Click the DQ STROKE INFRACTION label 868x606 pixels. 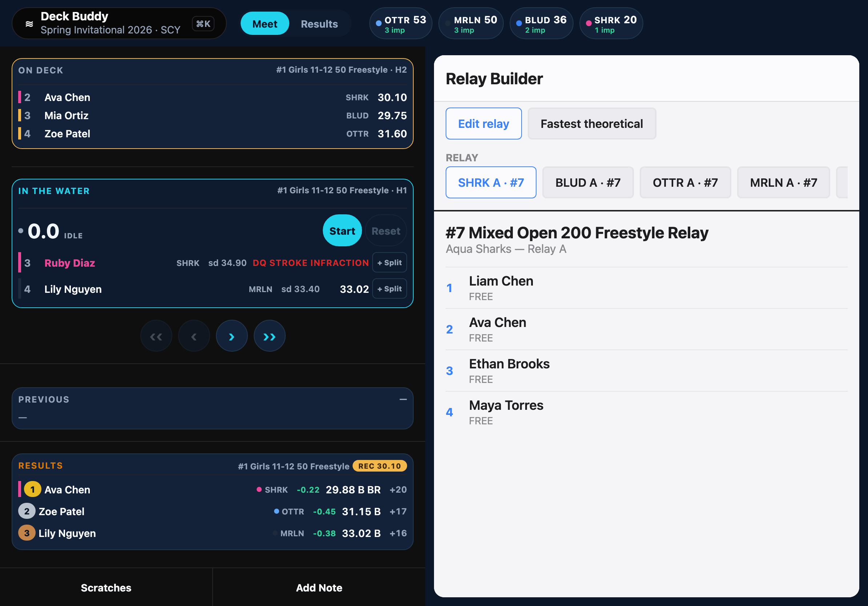click(311, 263)
